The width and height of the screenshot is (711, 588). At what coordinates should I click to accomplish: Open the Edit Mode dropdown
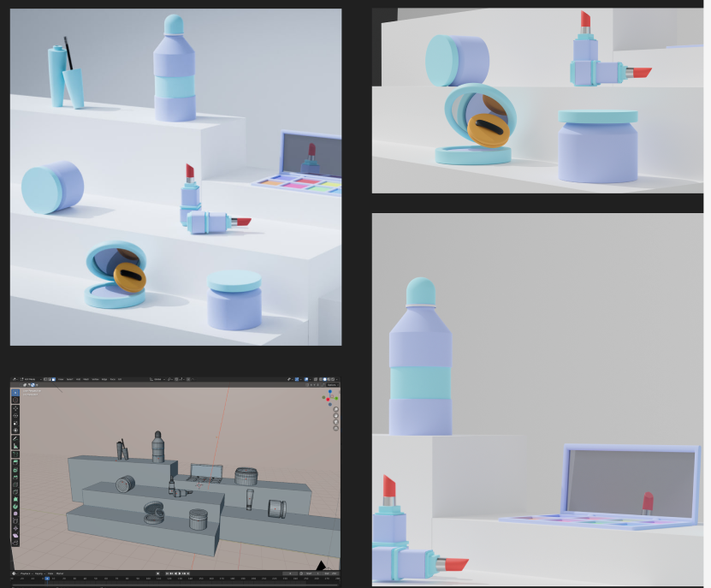(31, 379)
